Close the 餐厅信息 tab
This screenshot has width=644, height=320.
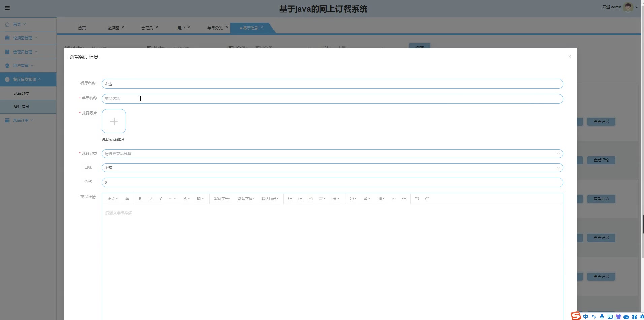[x=262, y=27]
